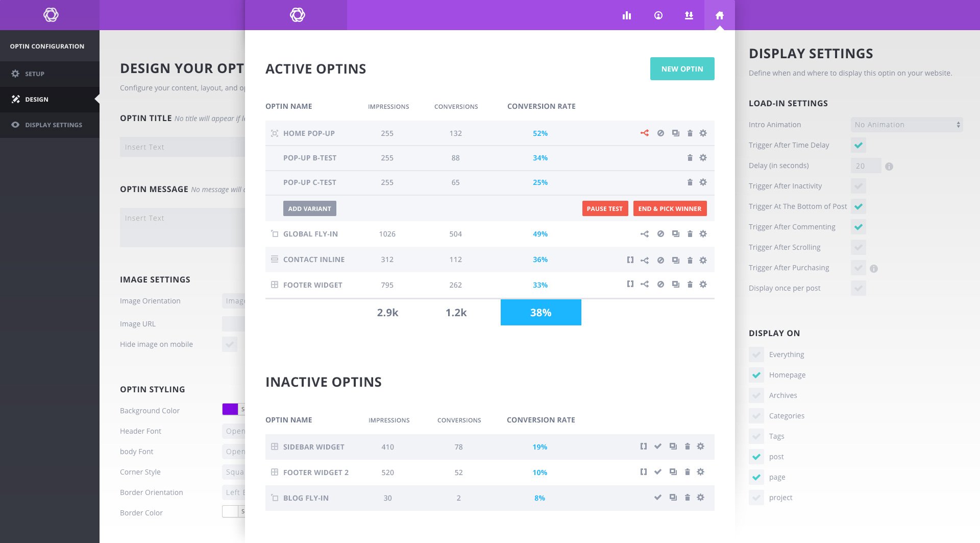Image resolution: width=980 pixels, height=543 pixels.
Task: Activate the Sidebar Widget optin checkmark
Action: click(658, 446)
